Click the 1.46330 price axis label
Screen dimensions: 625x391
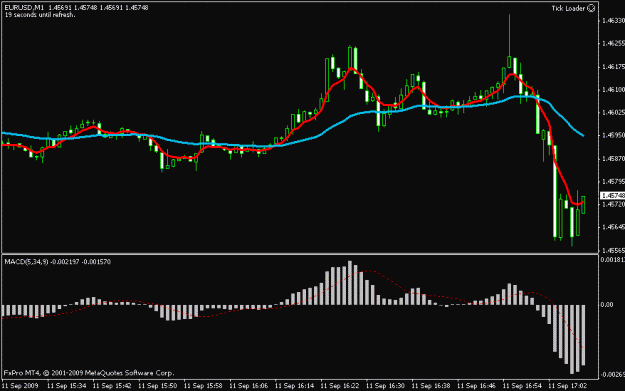(x=613, y=20)
